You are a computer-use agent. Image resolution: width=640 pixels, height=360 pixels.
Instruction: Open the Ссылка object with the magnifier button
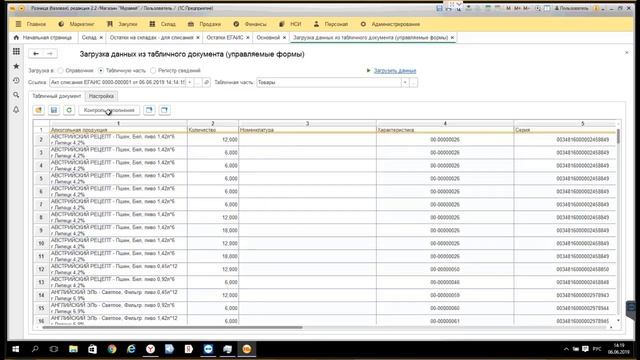pyautogui.click(x=207, y=82)
